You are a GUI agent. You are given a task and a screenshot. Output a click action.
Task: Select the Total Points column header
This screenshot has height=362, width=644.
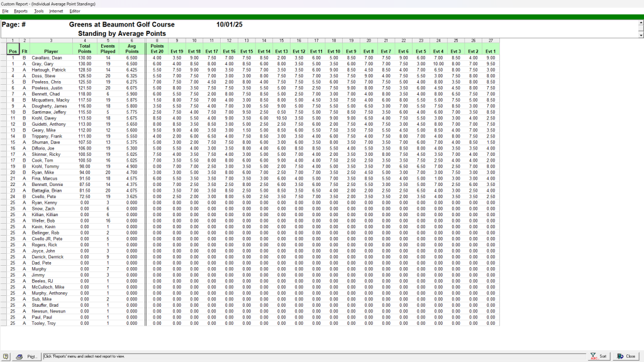point(85,48)
